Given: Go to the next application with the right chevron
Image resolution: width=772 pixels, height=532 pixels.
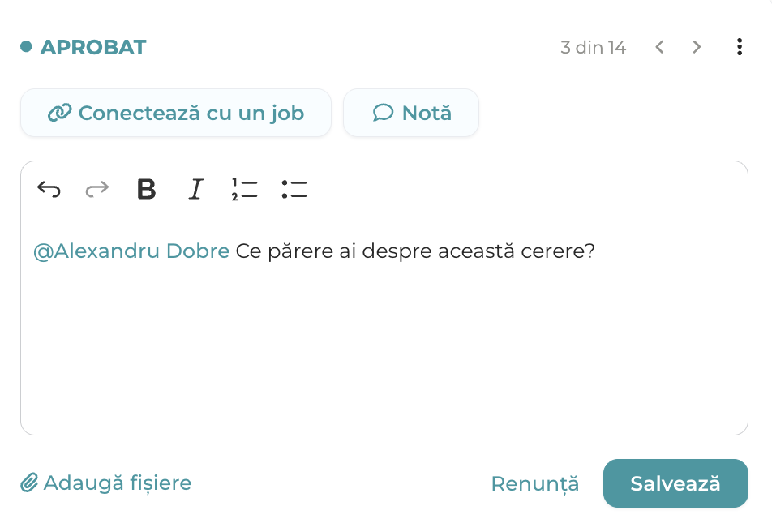Looking at the screenshot, I should tap(696, 47).
